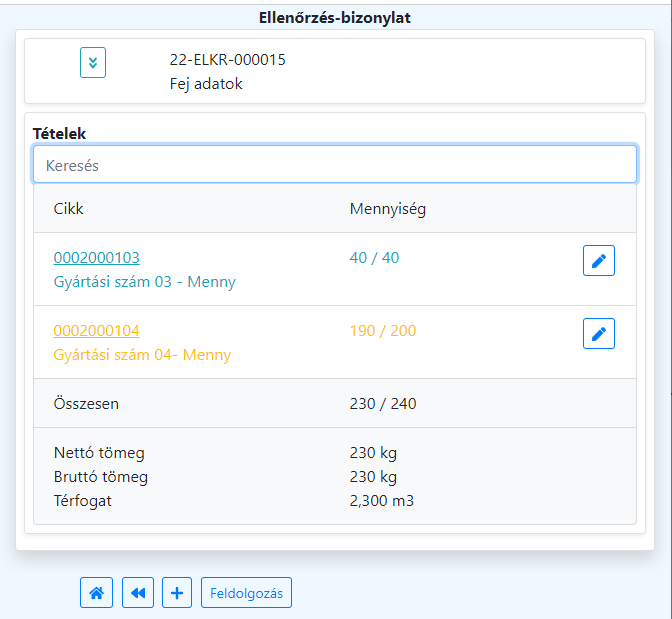
Task: Open article link 0002000104
Action: 97,331
